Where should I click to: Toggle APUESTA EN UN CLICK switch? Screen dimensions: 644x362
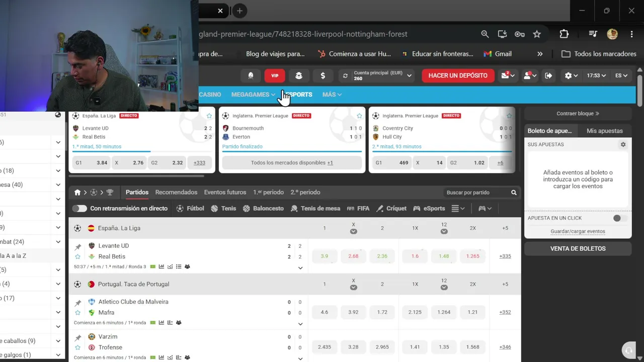pos(620,218)
